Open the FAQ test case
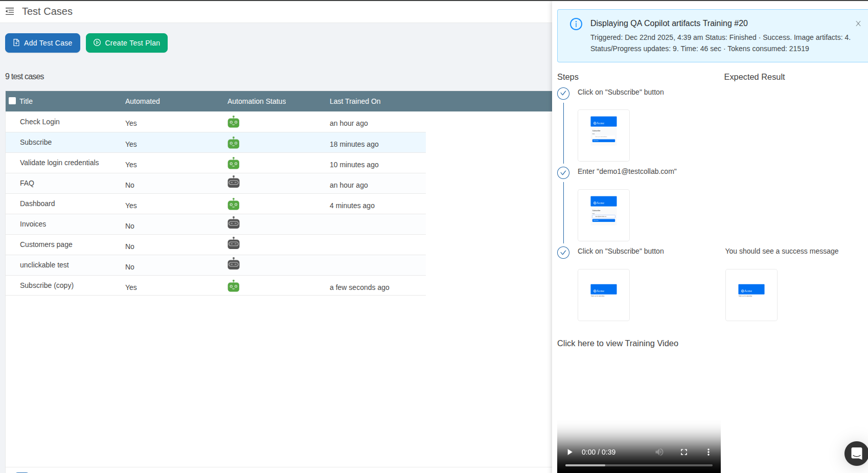 (x=27, y=183)
